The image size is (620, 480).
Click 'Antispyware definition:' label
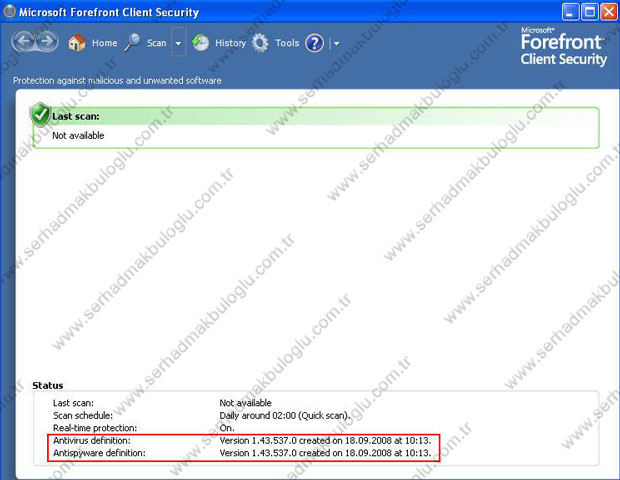[x=99, y=453]
